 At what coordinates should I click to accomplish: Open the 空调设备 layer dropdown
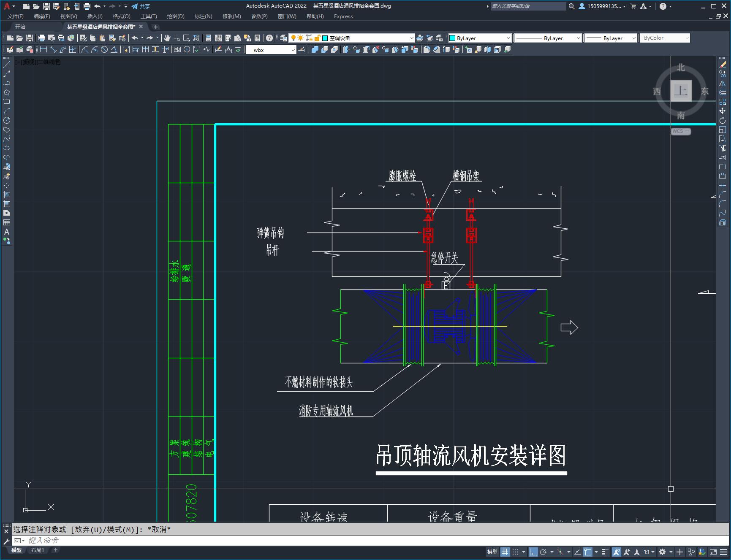(412, 38)
